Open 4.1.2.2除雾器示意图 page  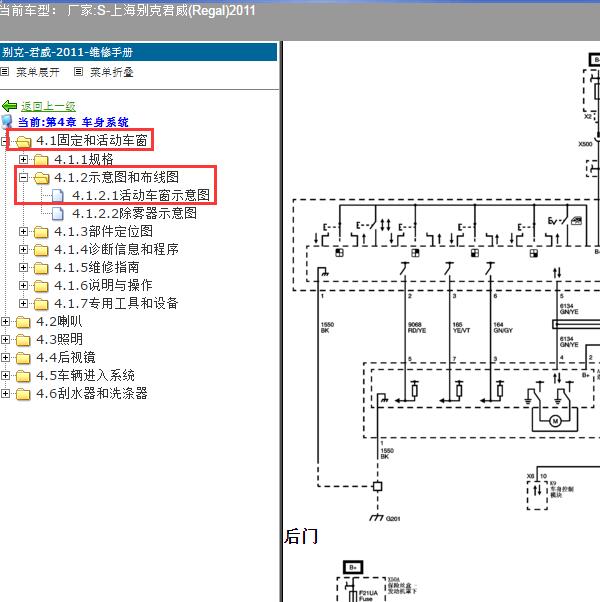click(x=134, y=213)
